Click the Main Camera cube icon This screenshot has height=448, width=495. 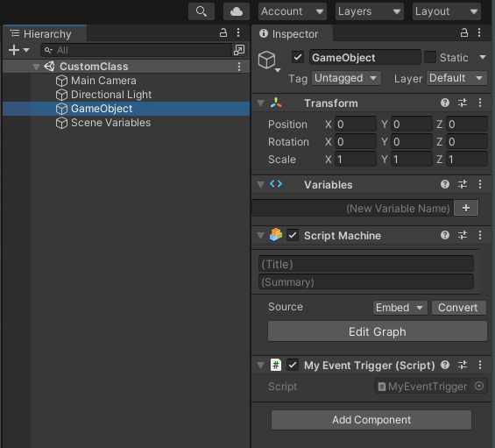[x=61, y=81]
